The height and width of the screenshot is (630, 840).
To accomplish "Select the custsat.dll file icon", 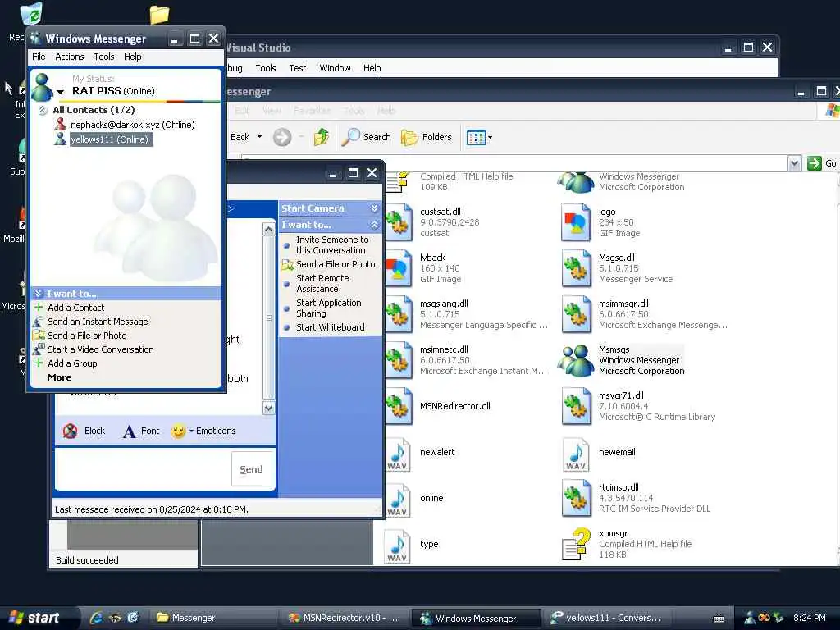I will point(399,222).
